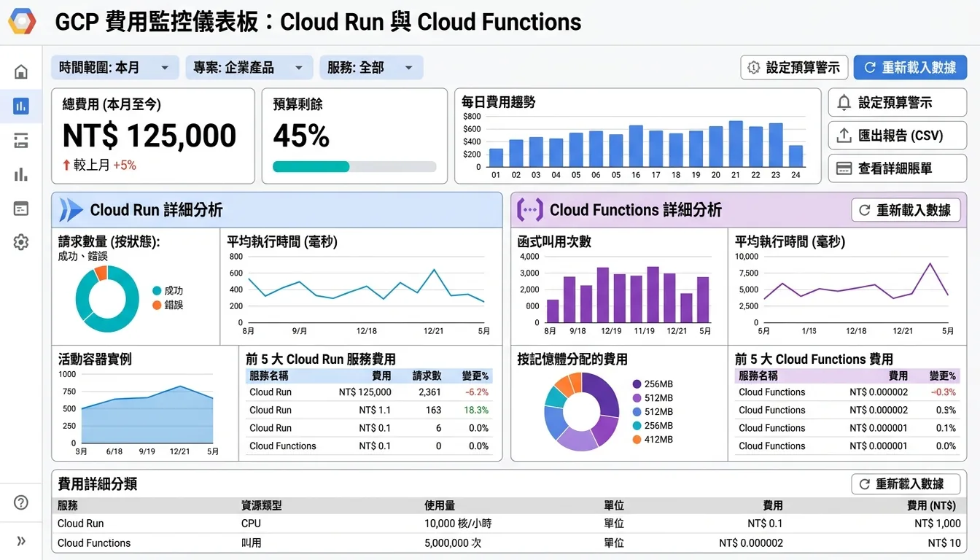Click the blue 重新載入數據 button

[x=910, y=68]
